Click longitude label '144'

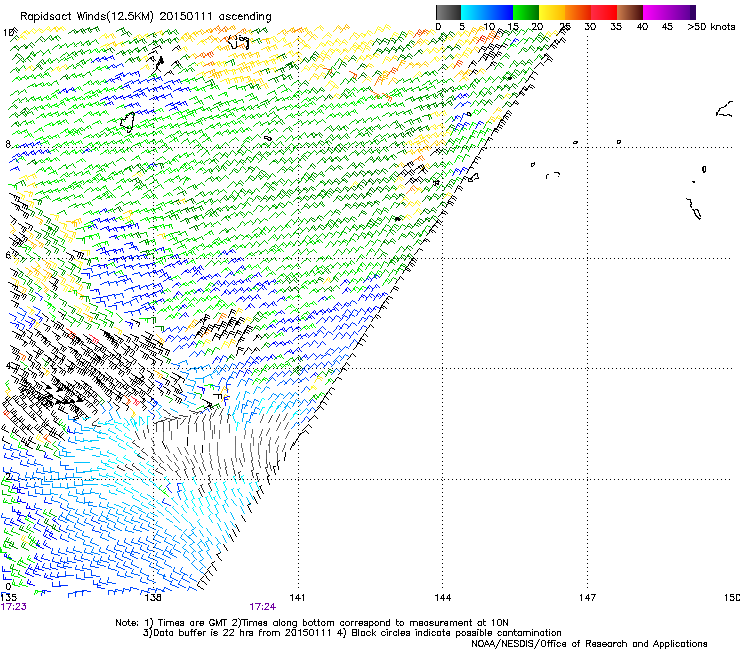(442, 598)
